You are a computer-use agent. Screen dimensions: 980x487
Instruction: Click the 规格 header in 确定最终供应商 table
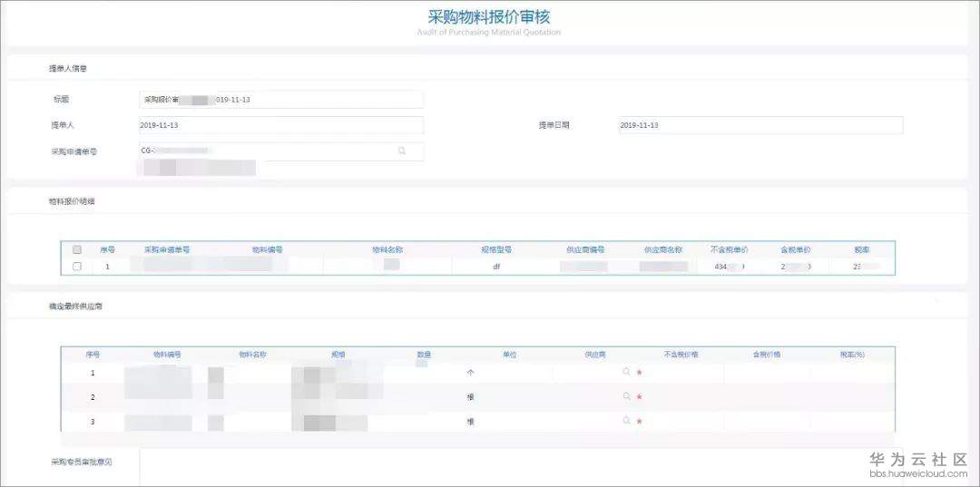click(x=338, y=354)
